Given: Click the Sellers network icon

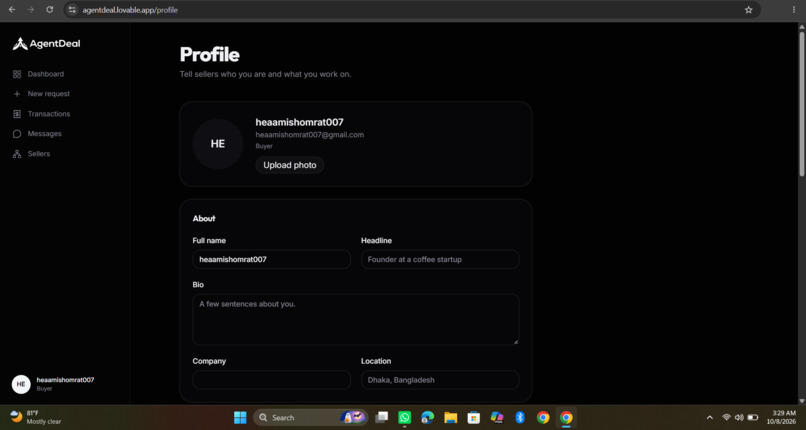Looking at the screenshot, I should pos(17,154).
